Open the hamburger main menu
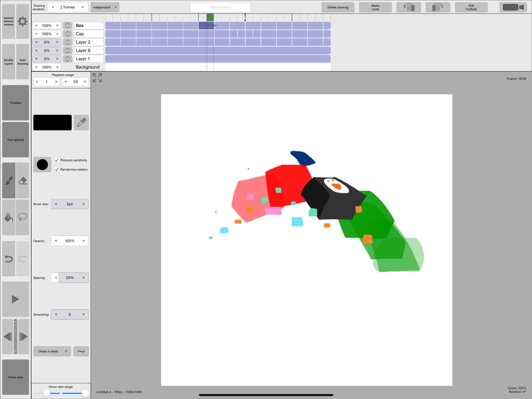 coord(9,21)
